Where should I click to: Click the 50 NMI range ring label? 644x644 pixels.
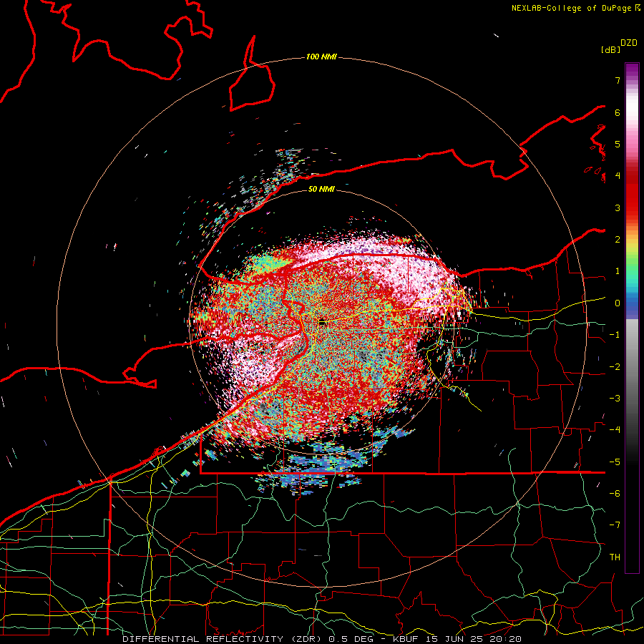(321, 189)
